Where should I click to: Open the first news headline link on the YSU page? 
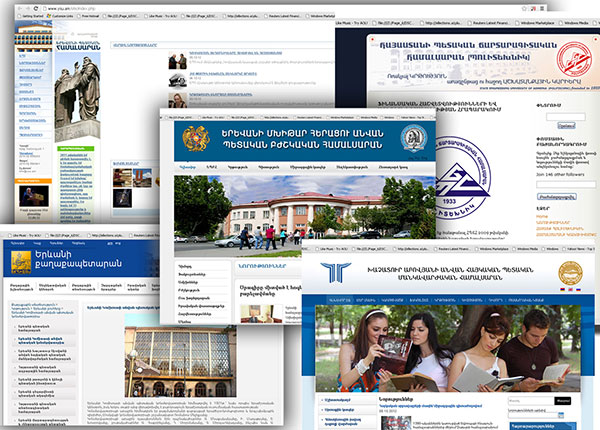coord(236,53)
